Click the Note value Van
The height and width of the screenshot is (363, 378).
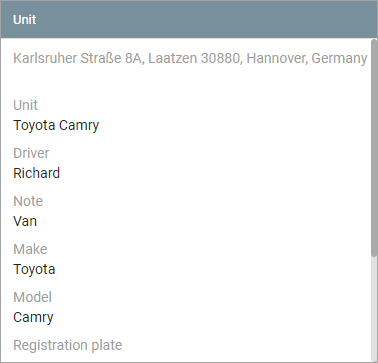click(x=25, y=221)
